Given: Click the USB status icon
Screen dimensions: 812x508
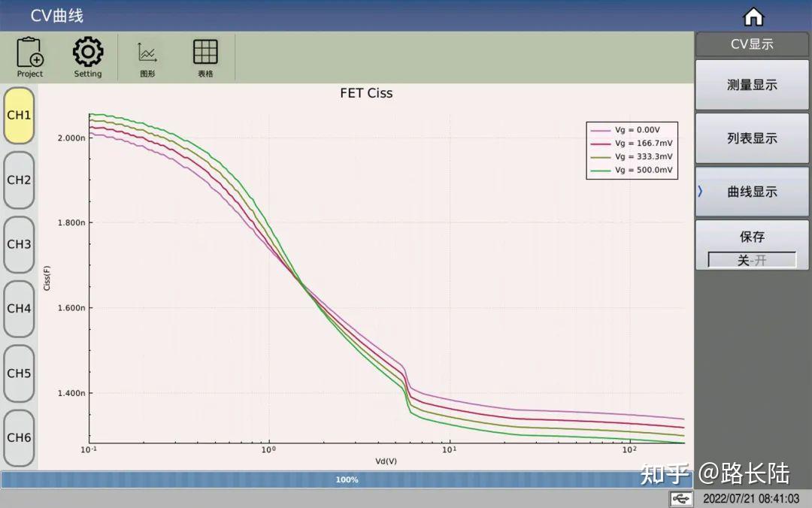Looking at the screenshot, I should coord(681,499).
